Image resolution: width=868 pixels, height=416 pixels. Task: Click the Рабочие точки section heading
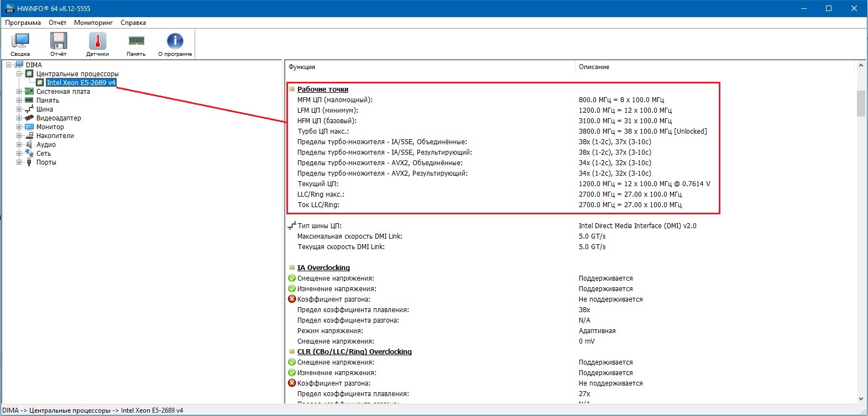click(x=323, y=89)
